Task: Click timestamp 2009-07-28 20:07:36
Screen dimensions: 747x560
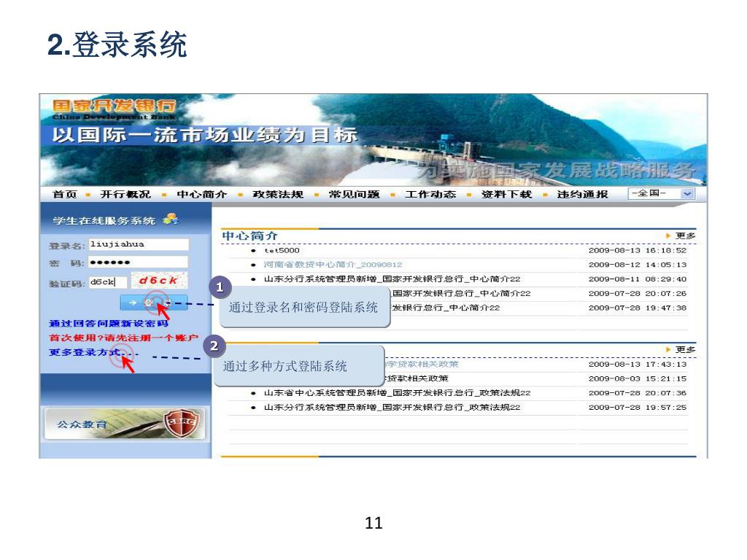Action: pyautogui.click(x=638, y=393)
